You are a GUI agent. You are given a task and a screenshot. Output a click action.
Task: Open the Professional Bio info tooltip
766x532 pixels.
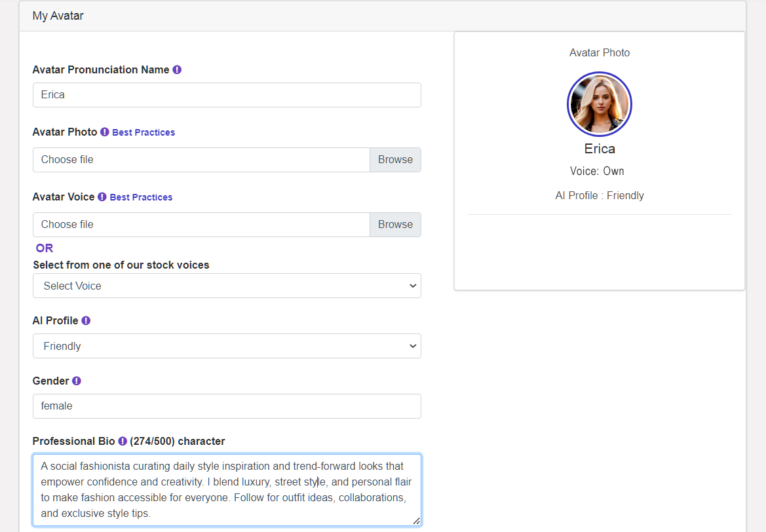[122, 441]
